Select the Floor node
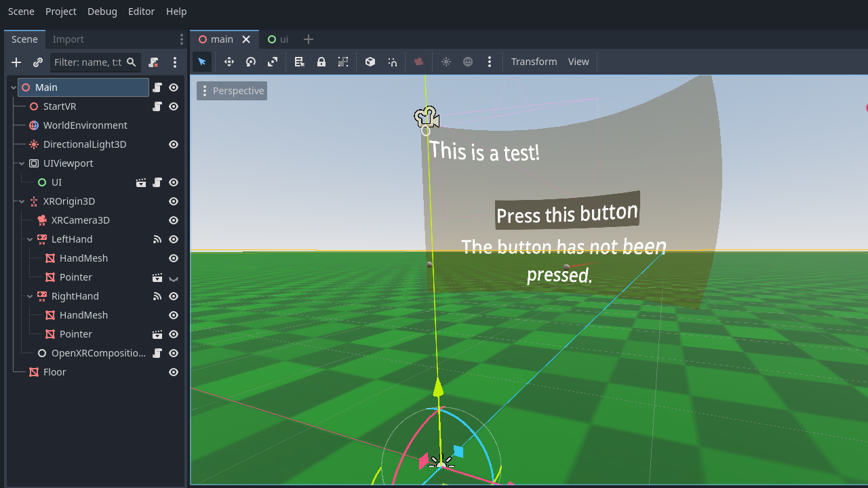The width and height of the screenshot is (868, 488). (54, 372)
